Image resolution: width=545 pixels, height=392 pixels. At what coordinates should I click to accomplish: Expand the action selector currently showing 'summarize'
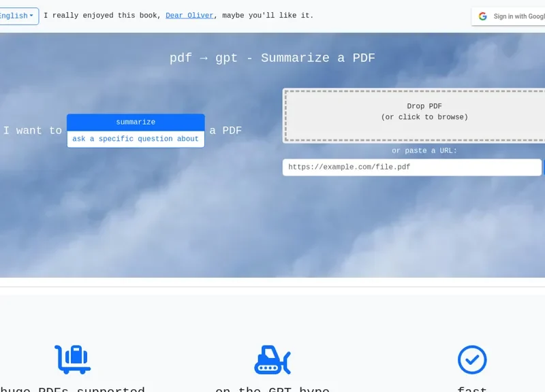(135, 121)
